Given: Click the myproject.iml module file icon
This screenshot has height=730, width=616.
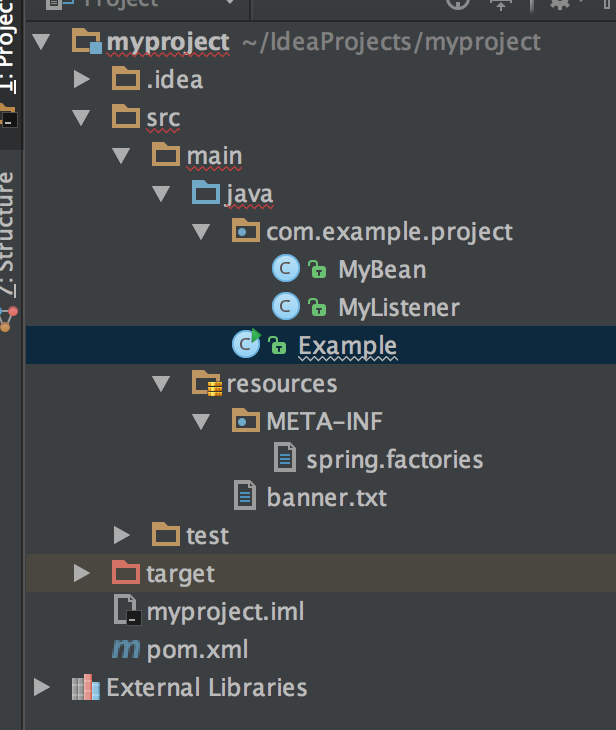Looking at the screenshot, I should coord(126,610).
